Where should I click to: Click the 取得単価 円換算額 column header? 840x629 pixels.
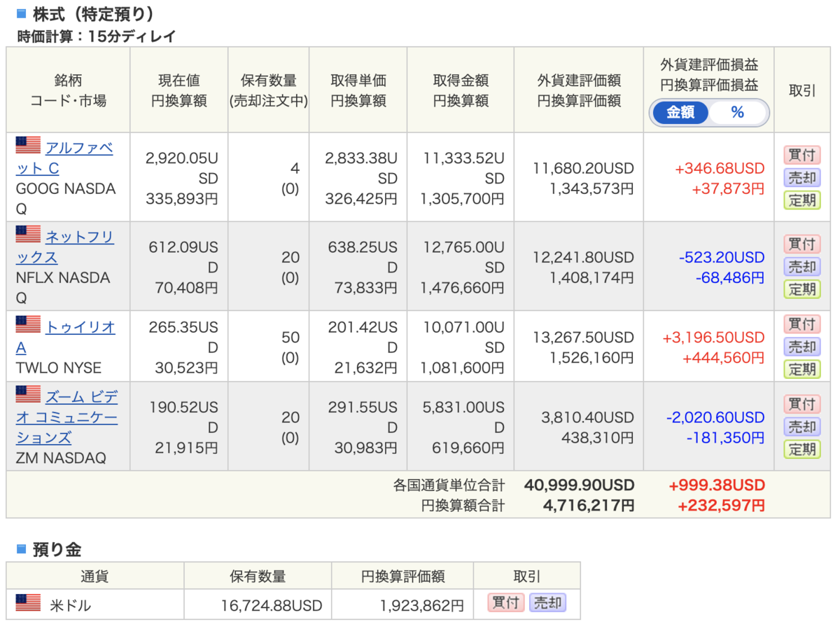click(x=358, y=90)
